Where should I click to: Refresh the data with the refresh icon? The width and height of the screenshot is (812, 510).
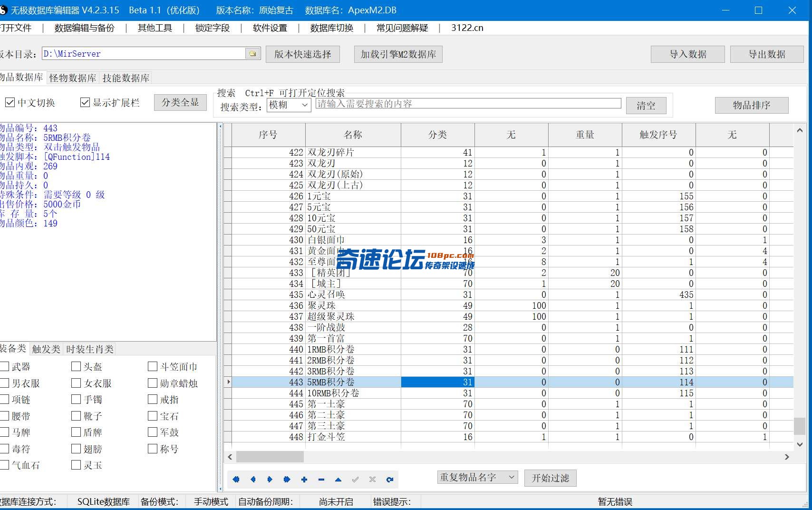coord(390,480)
